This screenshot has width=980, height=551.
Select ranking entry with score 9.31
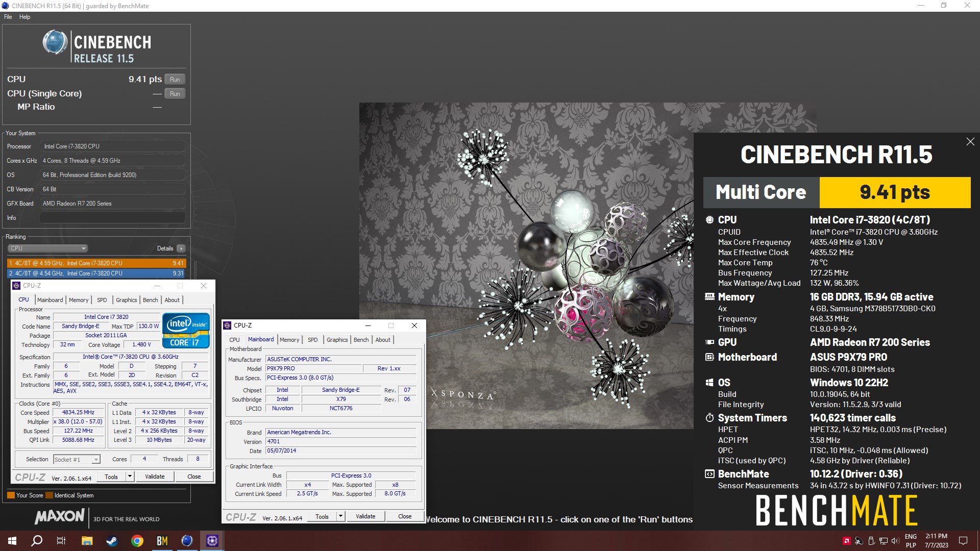(96, 273)
